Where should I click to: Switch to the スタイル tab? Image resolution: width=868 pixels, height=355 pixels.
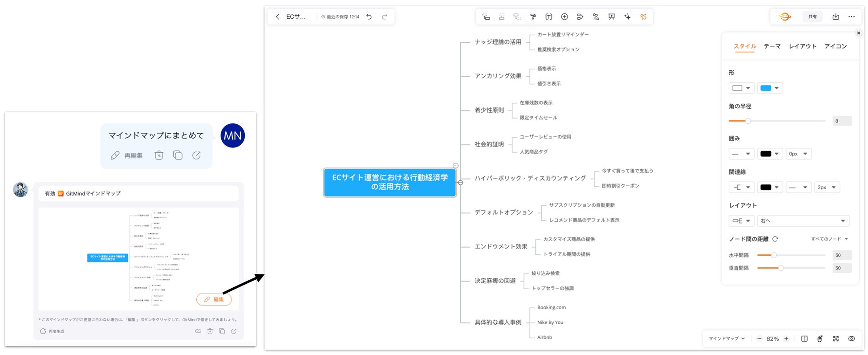745,46
